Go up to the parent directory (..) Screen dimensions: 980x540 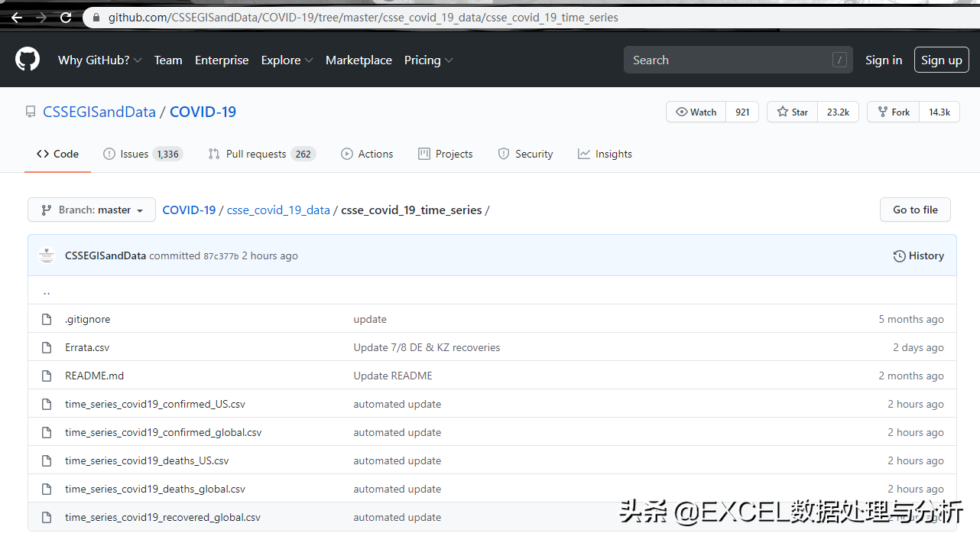pos(47,291)
